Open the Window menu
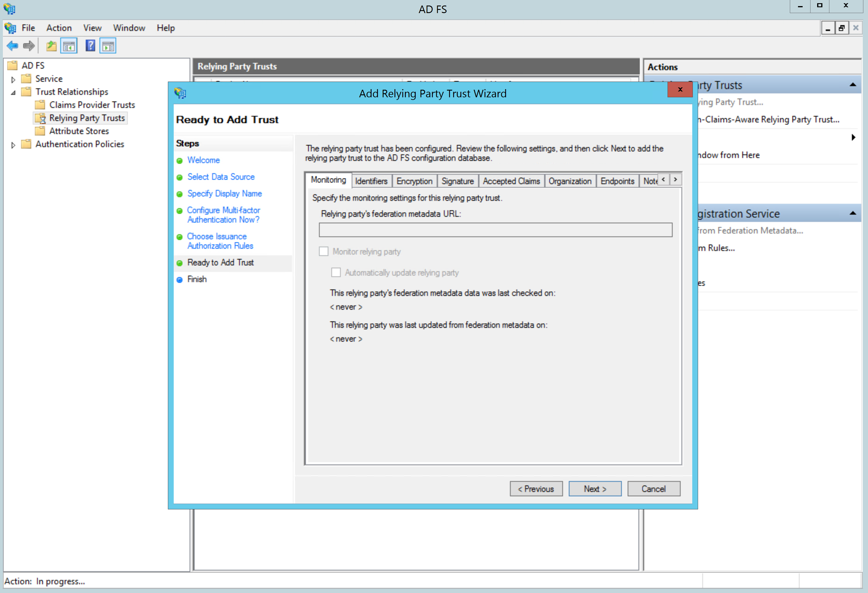 click(x=129, y=28)
